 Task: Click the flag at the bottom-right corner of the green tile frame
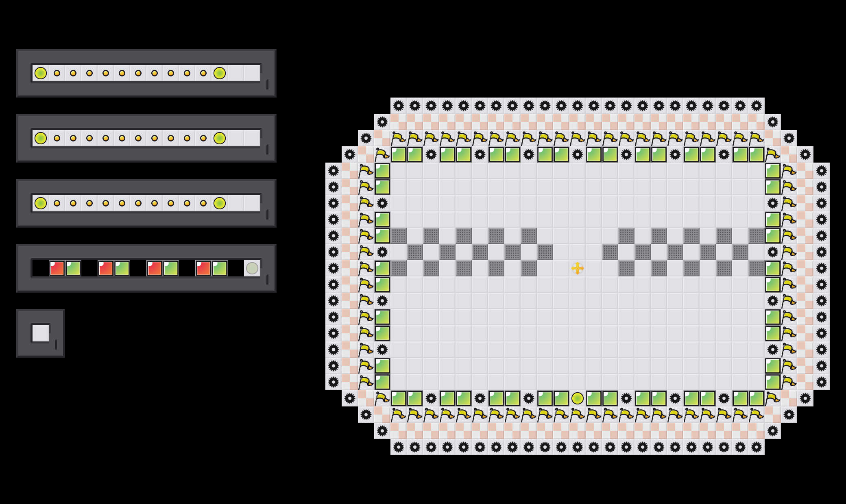(773, 398)
